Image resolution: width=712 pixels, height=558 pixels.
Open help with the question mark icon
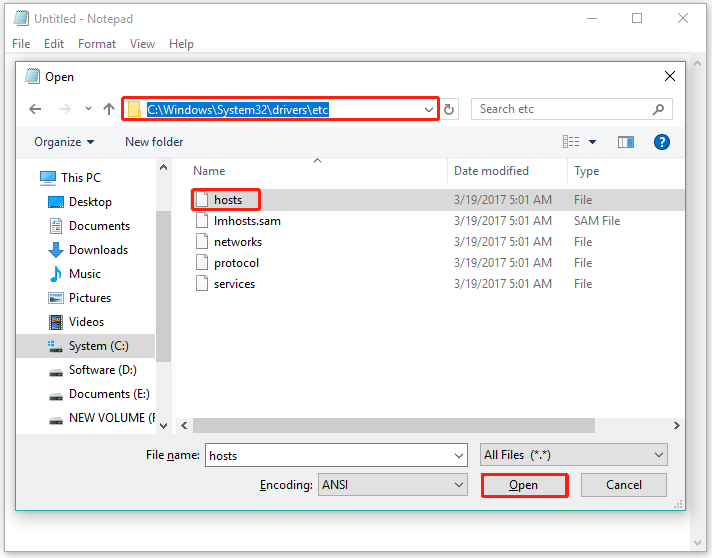tap(662, 142)
